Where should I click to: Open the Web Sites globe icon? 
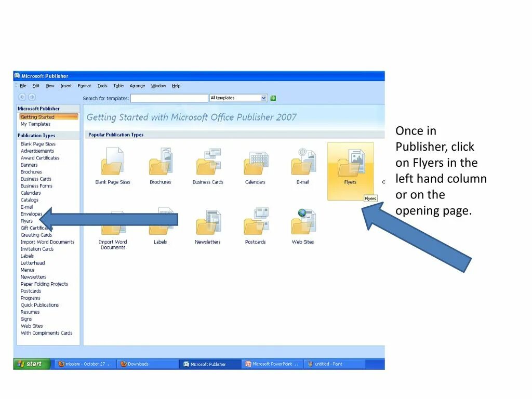303,222
